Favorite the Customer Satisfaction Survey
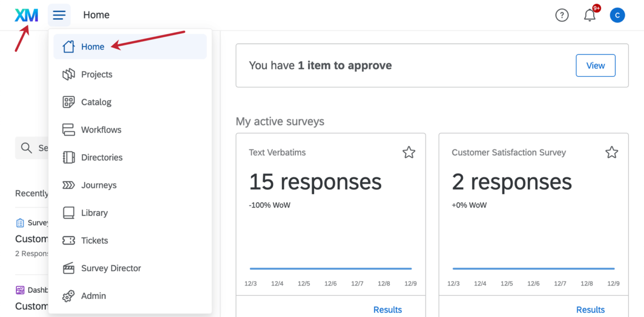 611,151
